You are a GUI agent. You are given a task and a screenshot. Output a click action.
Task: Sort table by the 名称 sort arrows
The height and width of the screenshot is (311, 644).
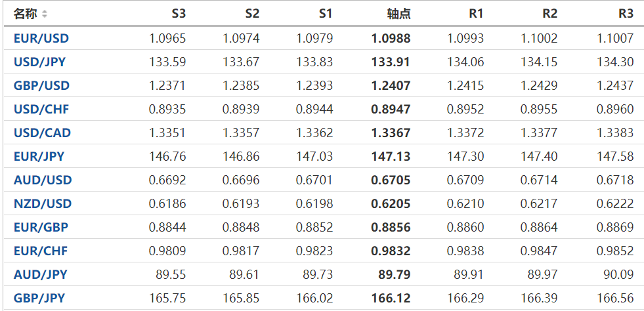pos(45,14)
